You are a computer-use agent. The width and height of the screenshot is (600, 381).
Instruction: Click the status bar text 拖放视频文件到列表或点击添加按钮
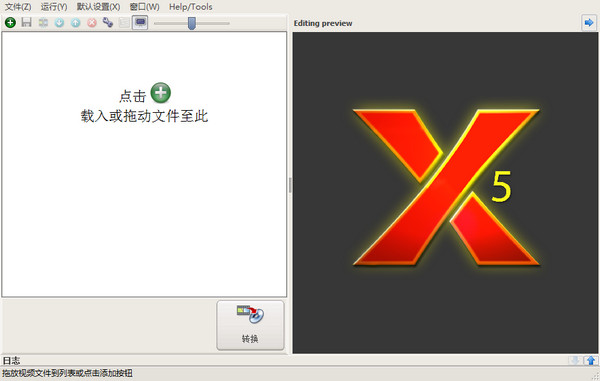(x=68, y=373)
